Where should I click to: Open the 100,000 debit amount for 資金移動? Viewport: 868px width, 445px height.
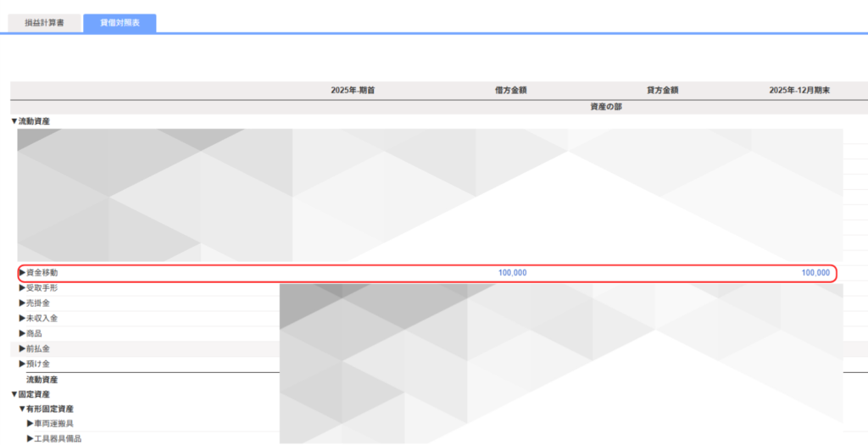[x=512, y=273]
